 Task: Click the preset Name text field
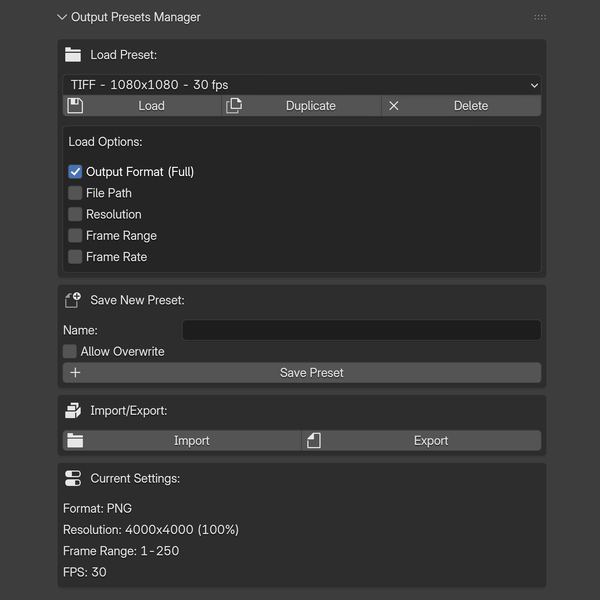(361, 330)
